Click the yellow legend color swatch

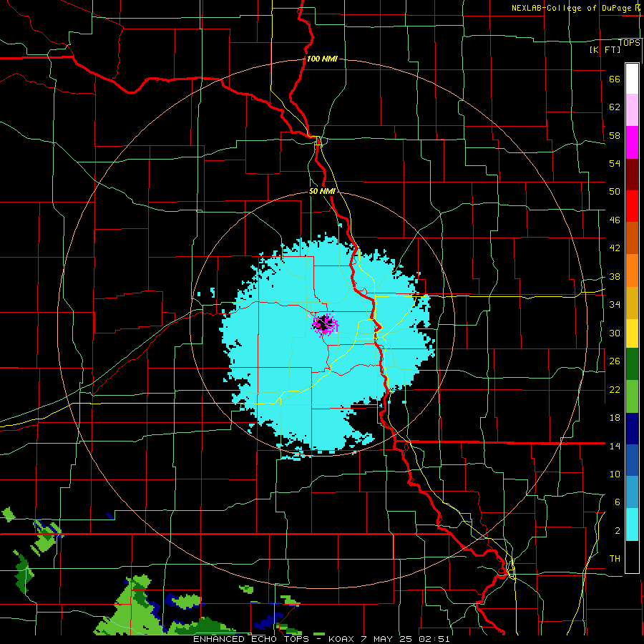coord(632,333)
